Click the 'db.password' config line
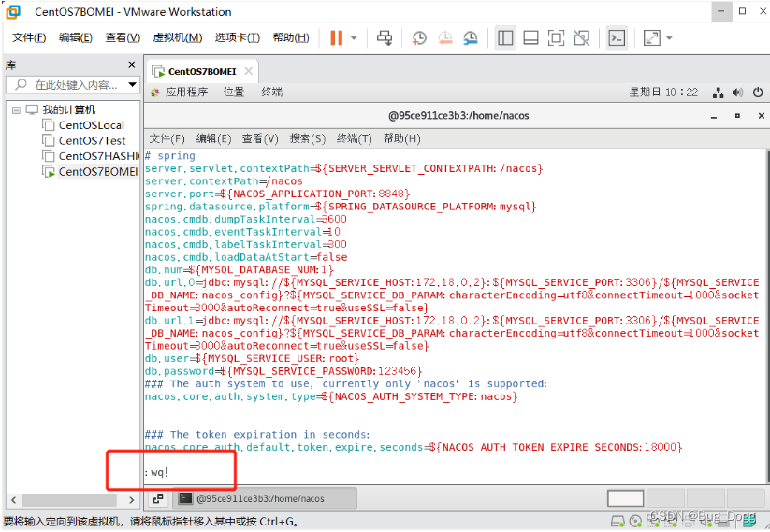 click(x=283, y=371)
